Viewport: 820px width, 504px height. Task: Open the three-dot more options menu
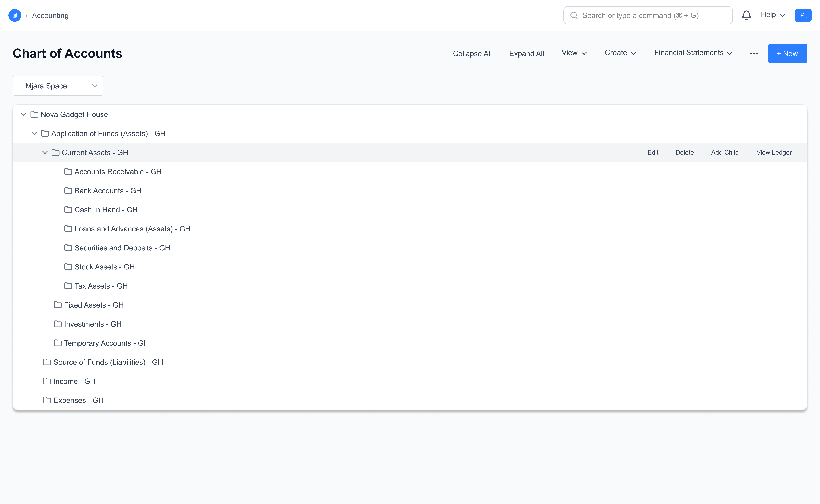754,53
